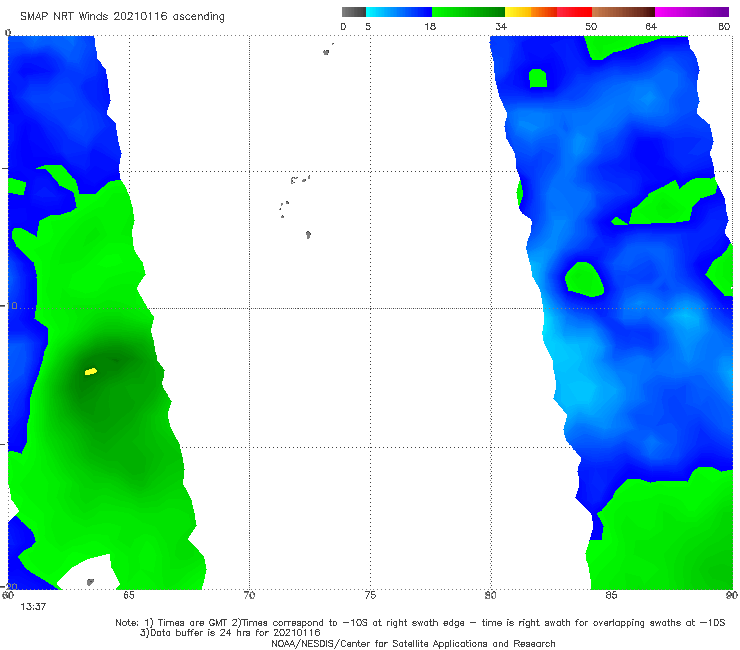Click latitude label '-10' on left axis
740x650 pixels.
tap(10, 306)
